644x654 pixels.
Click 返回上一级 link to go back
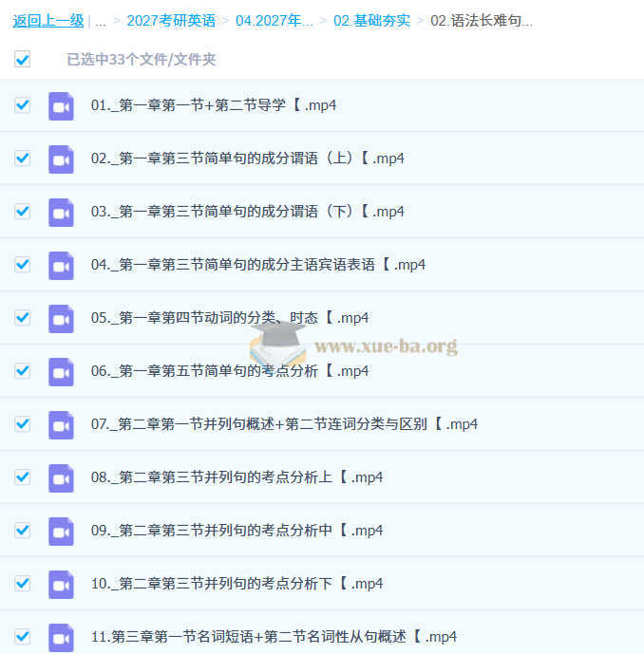(47, 21)
